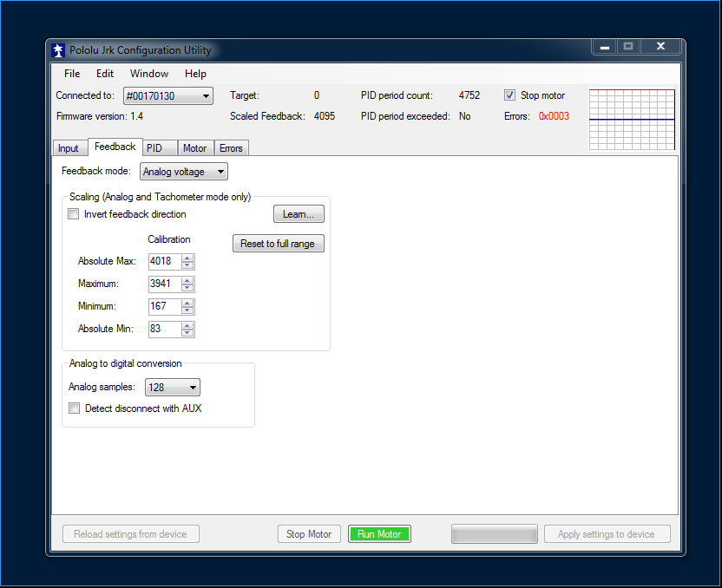The image size is (722, 588).
Task: Click the Scaled Feedback value 4095
Action: click(x=325, y=116)
